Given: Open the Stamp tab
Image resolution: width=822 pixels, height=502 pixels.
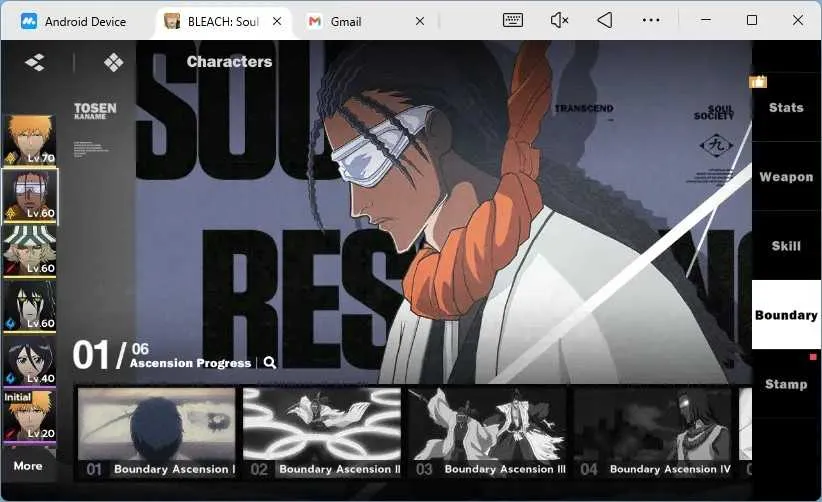Looking at the screenshot, I should pos(786,384).
